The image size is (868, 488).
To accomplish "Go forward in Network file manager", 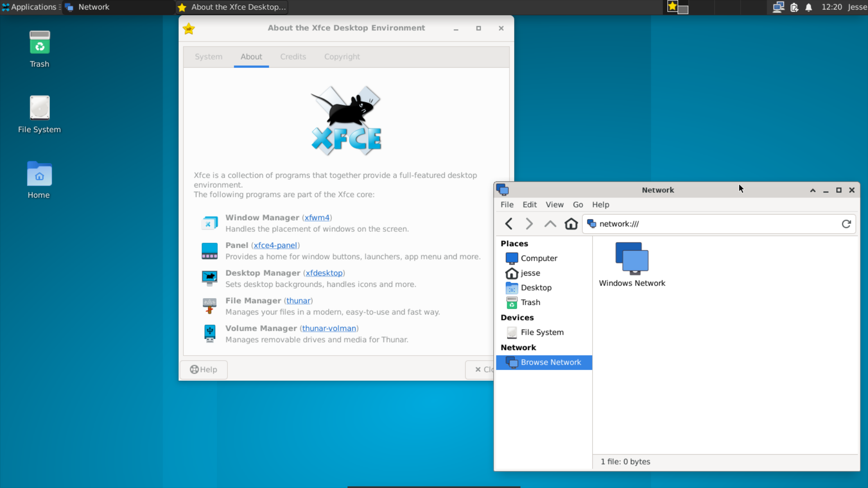I will tap(529, 224).
